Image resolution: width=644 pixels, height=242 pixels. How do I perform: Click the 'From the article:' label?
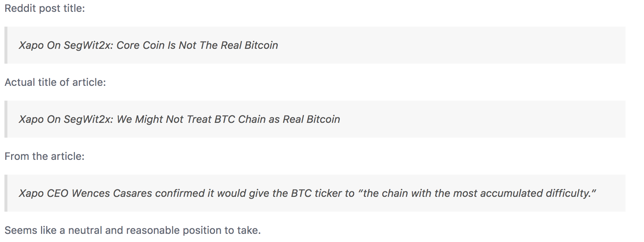click(44, 156)
